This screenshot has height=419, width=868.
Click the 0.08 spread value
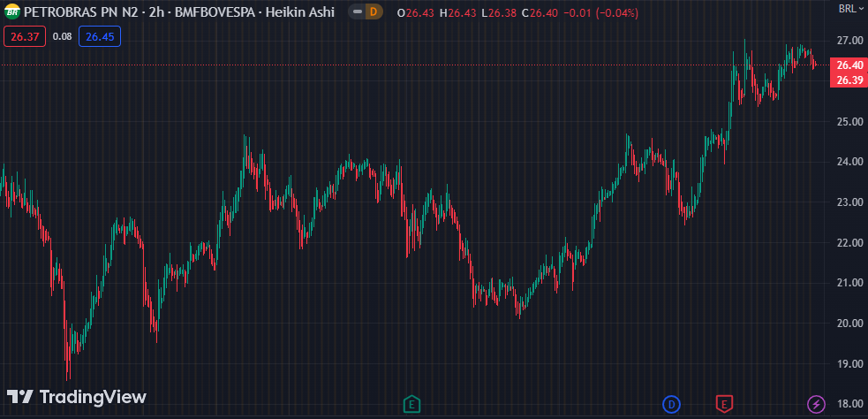62,36
